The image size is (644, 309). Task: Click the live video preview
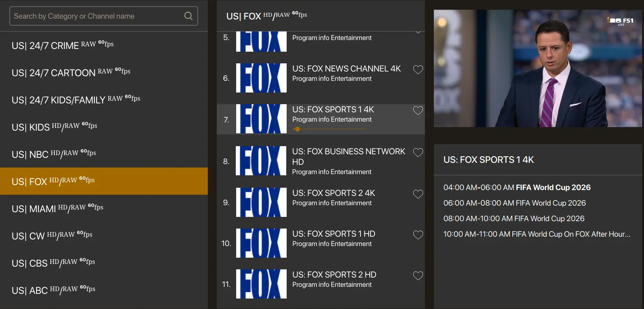(x=538, y=68)
